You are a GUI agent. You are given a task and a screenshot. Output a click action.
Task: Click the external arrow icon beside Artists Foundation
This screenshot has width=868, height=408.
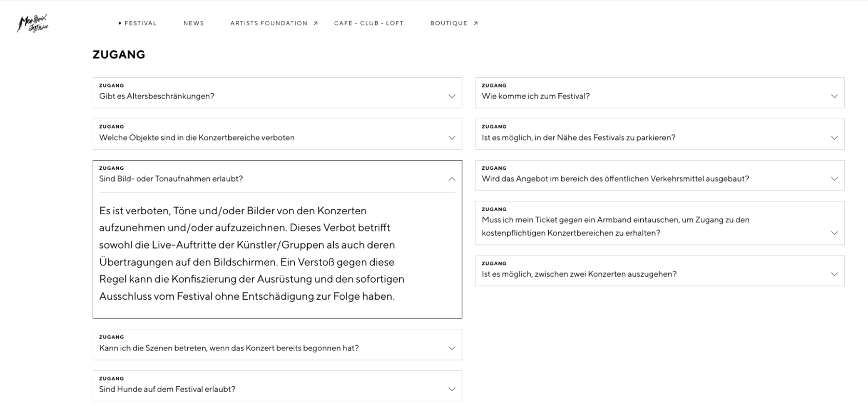coord(316,24)
